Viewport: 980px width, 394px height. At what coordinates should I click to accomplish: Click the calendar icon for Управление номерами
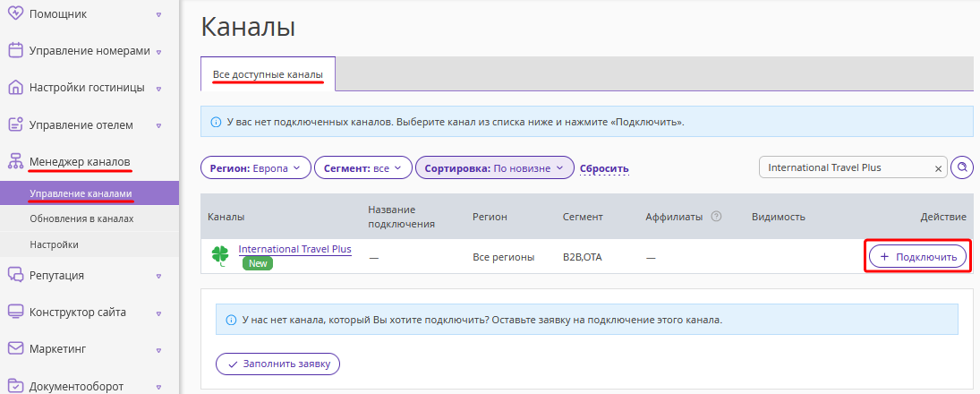pyautogui.click(x=15, y=51)
